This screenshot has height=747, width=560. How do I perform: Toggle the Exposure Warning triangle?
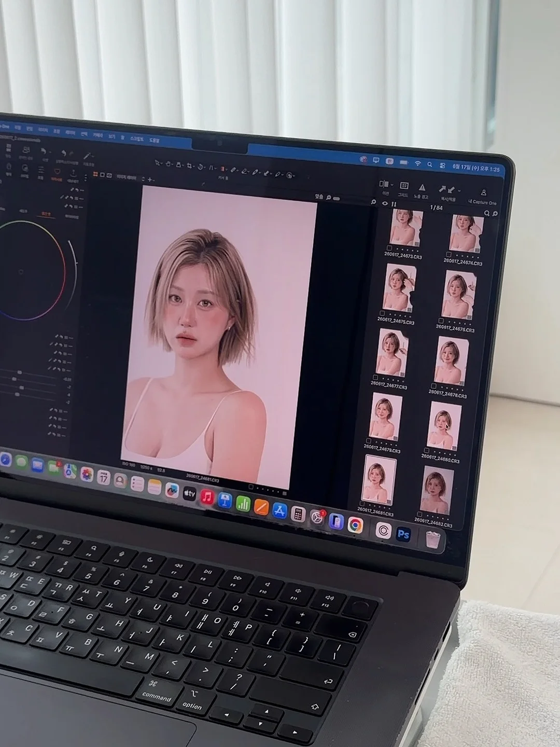point(422,188)
